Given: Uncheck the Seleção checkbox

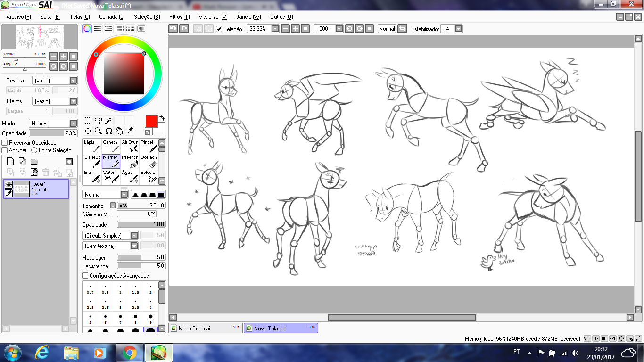Looking at the screenshot, I should click(219, 29).
